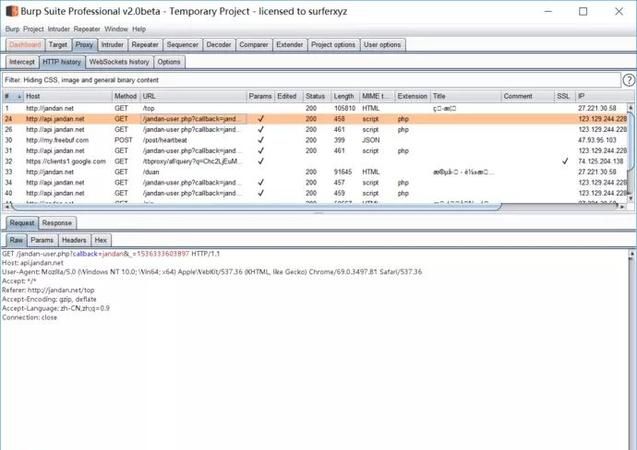Show the Request tab
The height and width of the screenshot is (450, 637).
coord(22,223)
